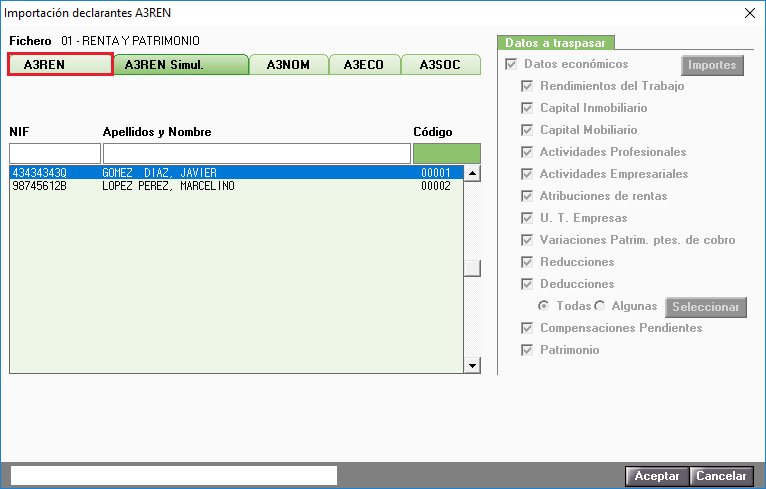766x489 pixels.
Task: Click NIF 43434343Q
Action: pos(40,172)
